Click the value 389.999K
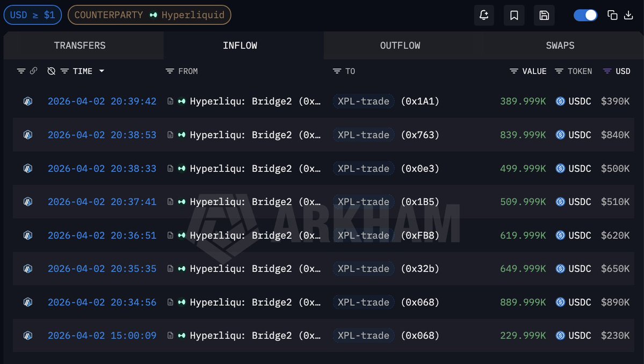Screen dimensions: 644x364 coord(523,101)
